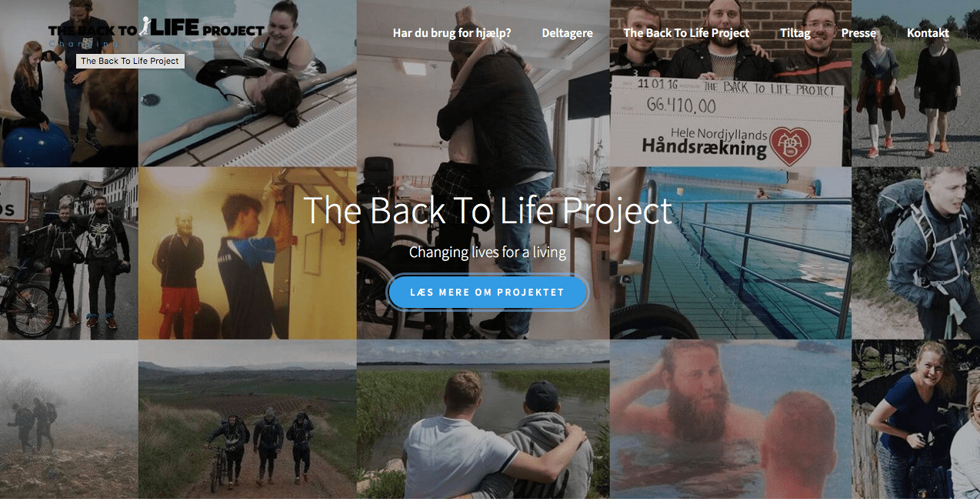Click the donation check photo with Håndsrækning

731,83
